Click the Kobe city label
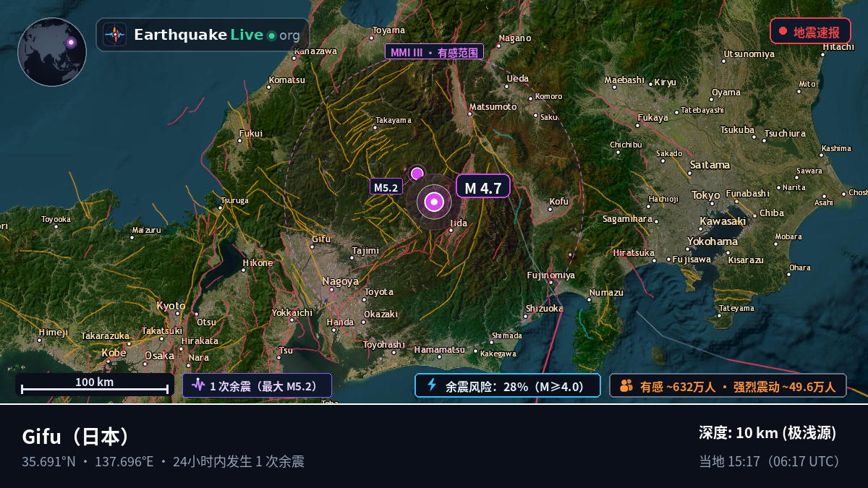 (114, 353)
